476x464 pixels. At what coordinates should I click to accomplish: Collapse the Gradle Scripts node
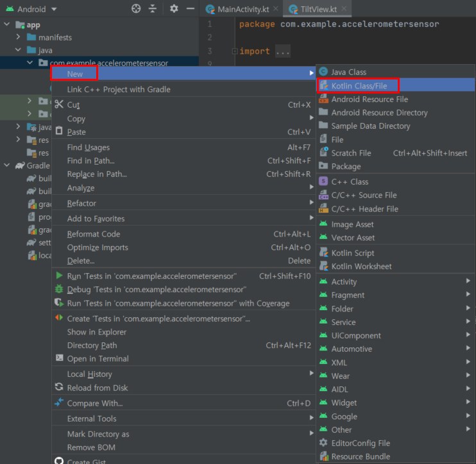click(7, 165)
